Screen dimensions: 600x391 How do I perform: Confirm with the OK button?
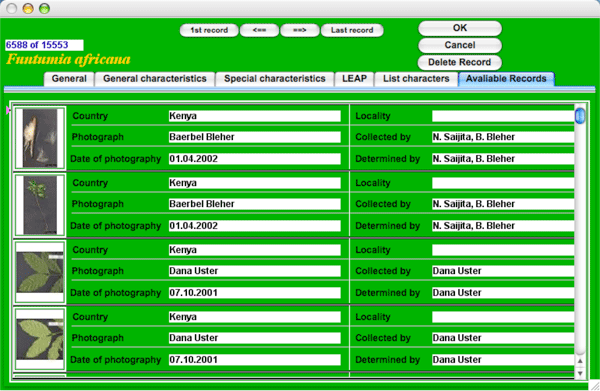(460, 28)
